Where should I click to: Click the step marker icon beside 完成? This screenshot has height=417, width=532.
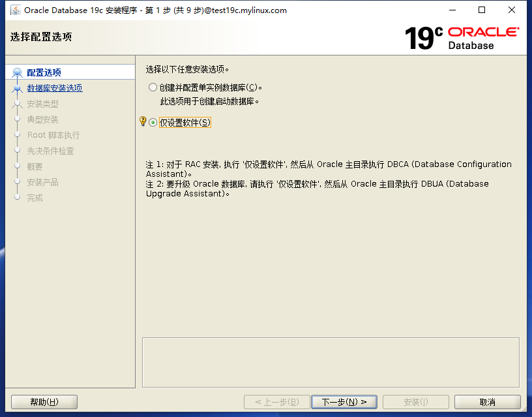[17, 198]
